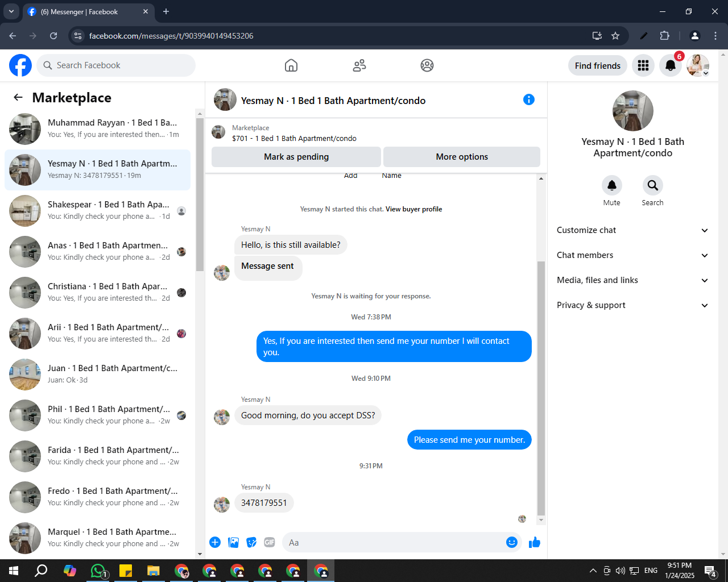728x582 pixels.
Task: Open more actions plus icon in composer
Action: coord(215,542)
